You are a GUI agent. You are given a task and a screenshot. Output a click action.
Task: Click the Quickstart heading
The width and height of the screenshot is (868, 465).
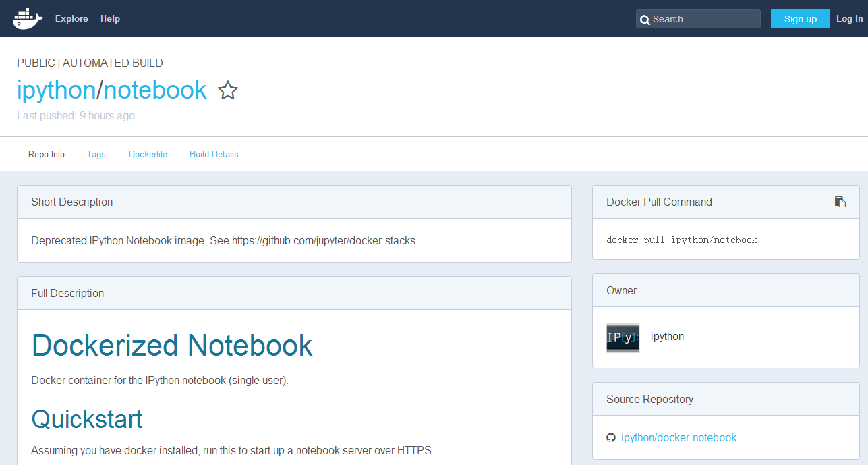(x=87, y=419)
